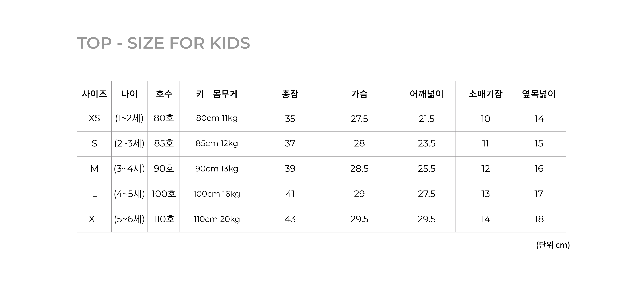
Task: Click the '110cm 20kg' cell
Action: click(x=217, y=219)
